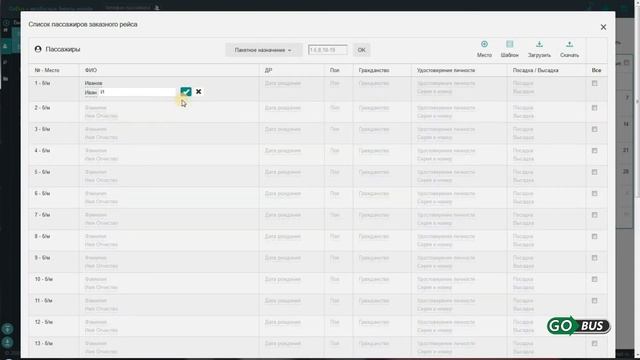Click Дата рождения field in row 9 - б/м

point(282,258)
